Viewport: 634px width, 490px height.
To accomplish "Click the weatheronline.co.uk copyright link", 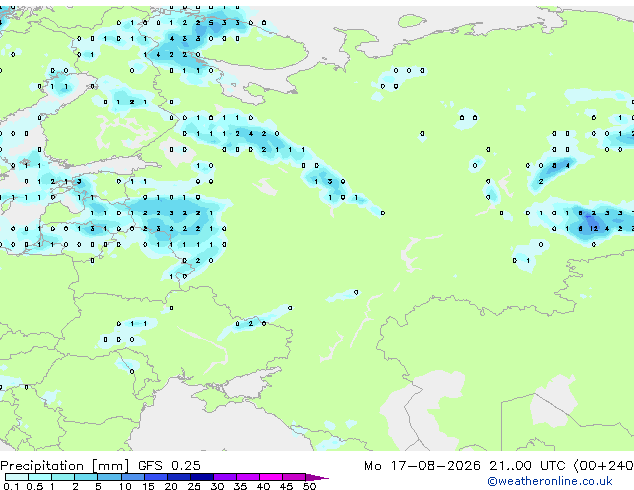I will tap(550, 481).
